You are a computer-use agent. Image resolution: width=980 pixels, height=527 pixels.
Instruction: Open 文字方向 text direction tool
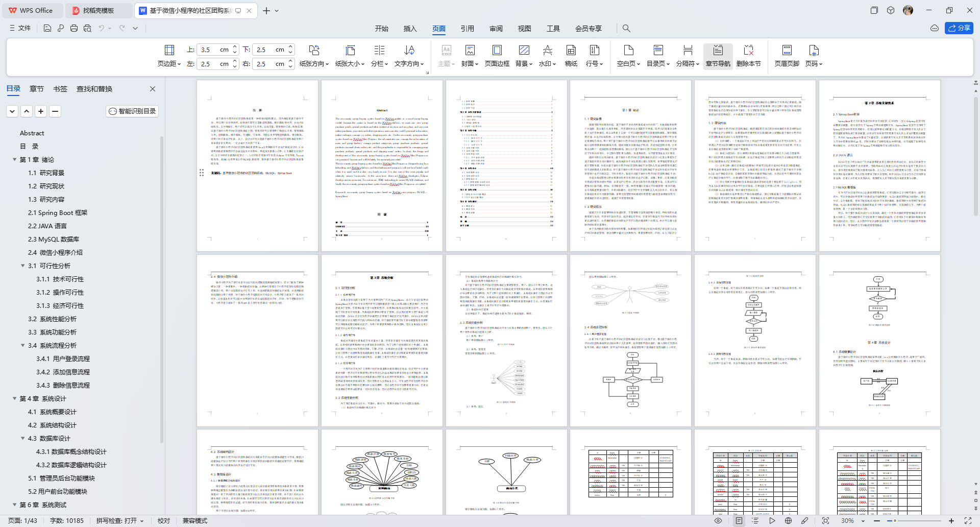point(409,56)
